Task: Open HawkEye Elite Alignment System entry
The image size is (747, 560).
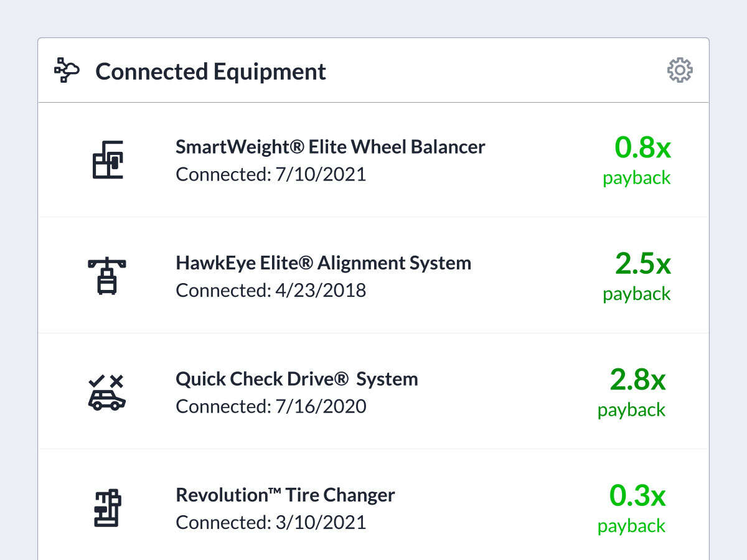Action: point(323,263)
